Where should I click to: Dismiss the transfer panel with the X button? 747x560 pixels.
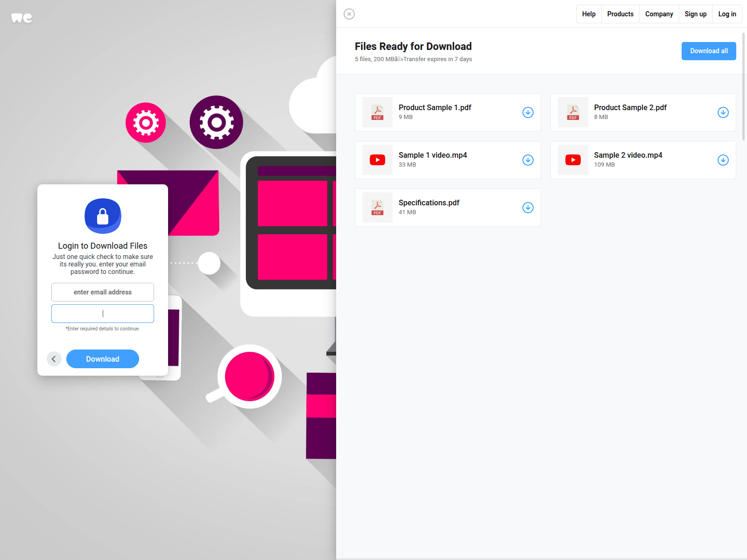349,14
